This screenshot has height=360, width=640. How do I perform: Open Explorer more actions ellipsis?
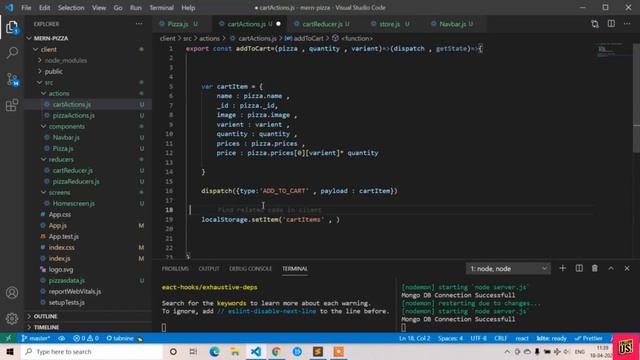click(x=139, y=24)
